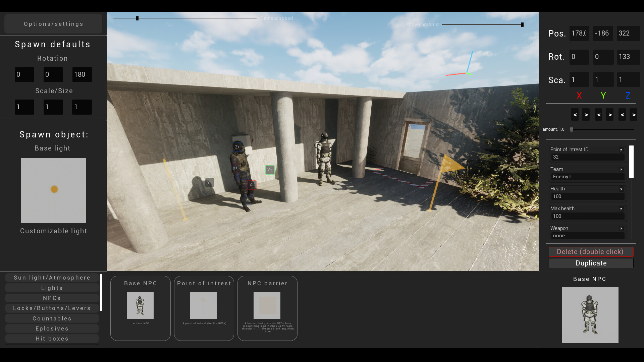Image resolution: width=644 pixels, height=362 pixels.
Task: Show help for Max health field
Action: pyautogui.click(x=621, y=209)
